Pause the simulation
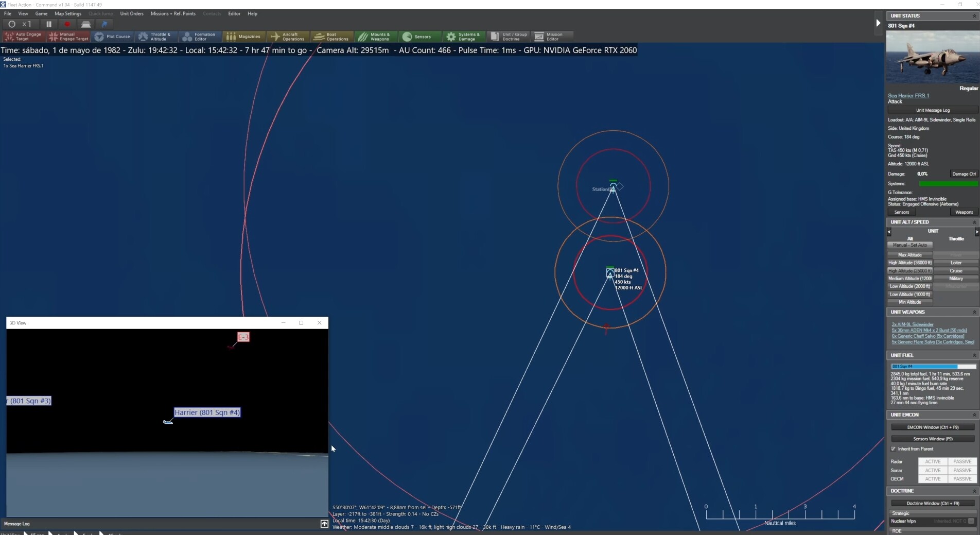Image resolution: width=980 pixels, height=535 pixels. pyautogui.click(x=49, y=24)
